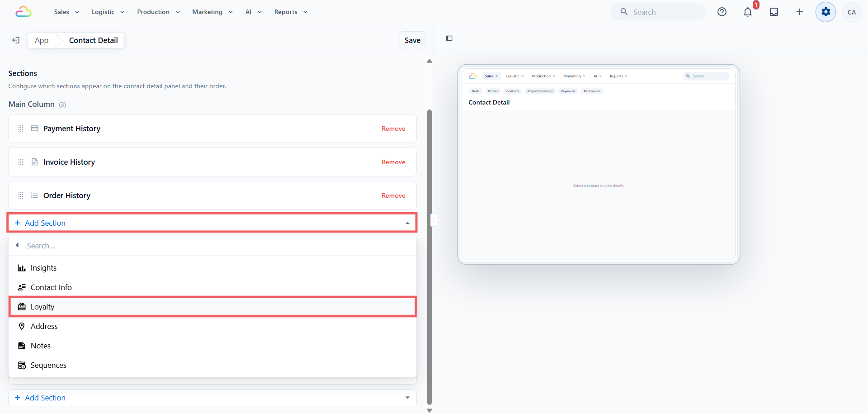
Task: Toggle the preview panel layout icon
Action: (x=449, y=38)
